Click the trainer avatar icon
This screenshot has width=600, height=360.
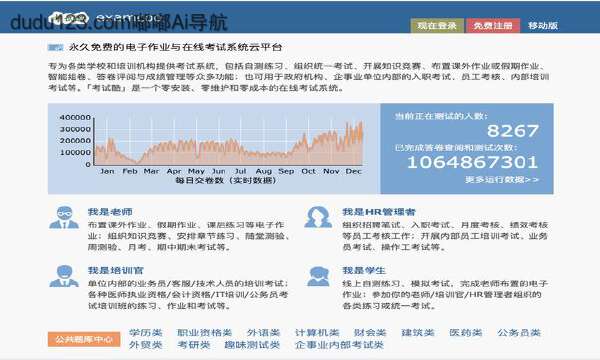point(64,276)
